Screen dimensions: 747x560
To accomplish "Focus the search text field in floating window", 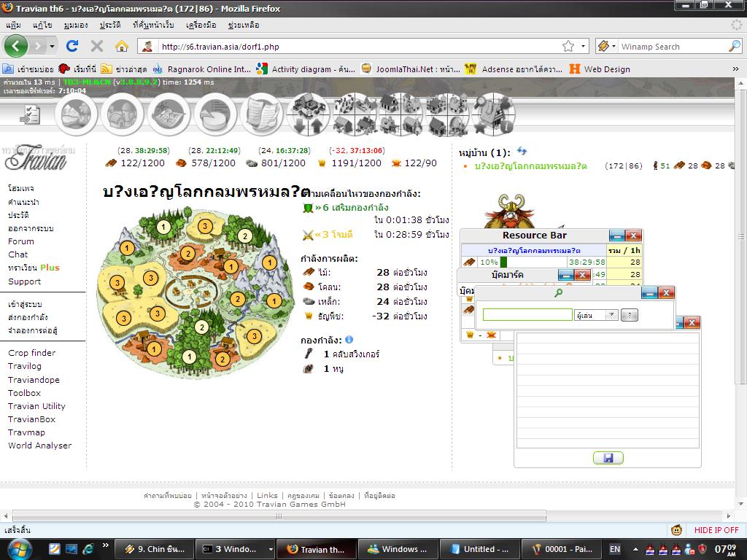I will [527, 315].
